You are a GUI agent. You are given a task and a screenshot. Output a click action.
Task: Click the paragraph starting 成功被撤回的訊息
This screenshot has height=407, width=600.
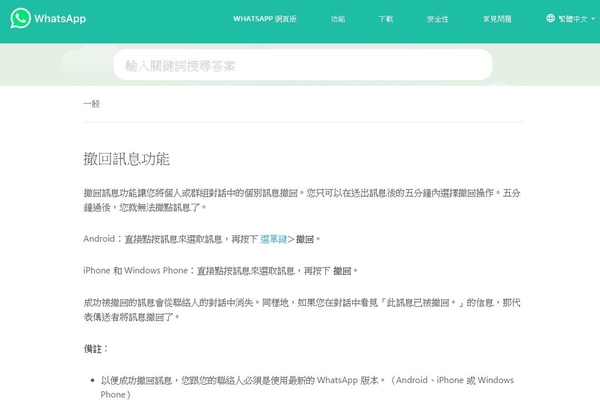tap(301, 309)
